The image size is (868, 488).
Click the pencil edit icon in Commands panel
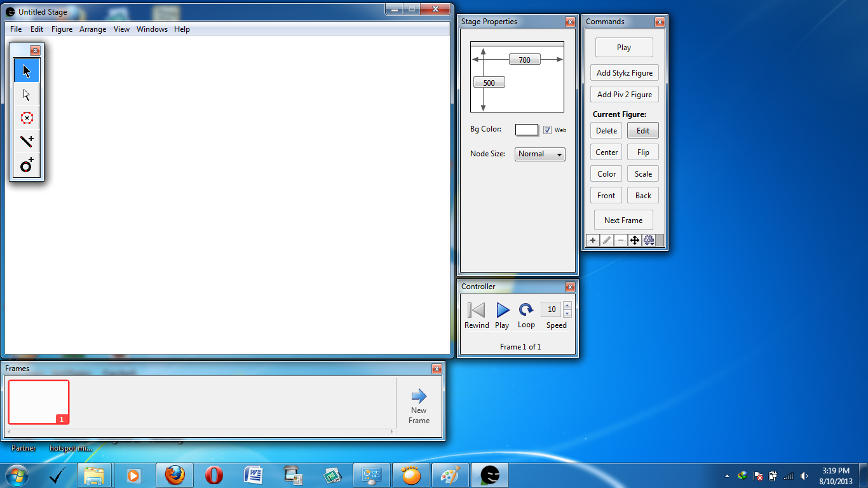pos(607,240)
